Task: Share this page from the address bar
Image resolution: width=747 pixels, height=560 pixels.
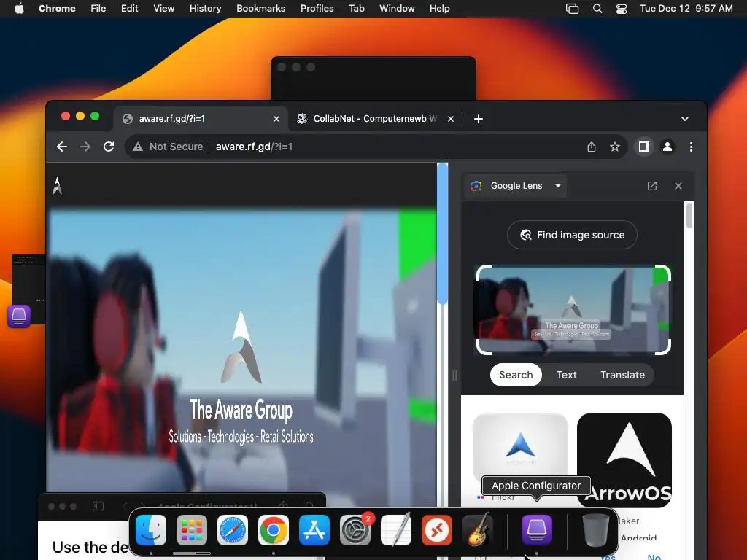Action: coord(591,147)
